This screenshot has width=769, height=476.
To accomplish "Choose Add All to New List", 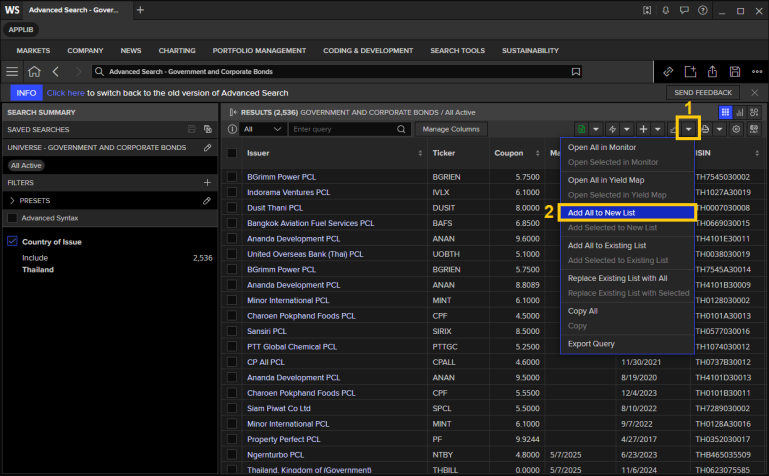I will pos(627,213).
